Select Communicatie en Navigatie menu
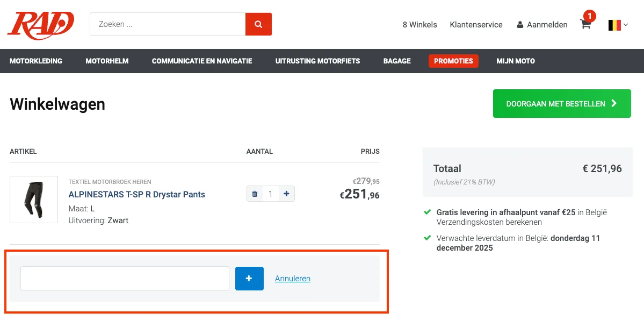Image resolution: width=644 pixels, height=327 pixels. point(202,61)
